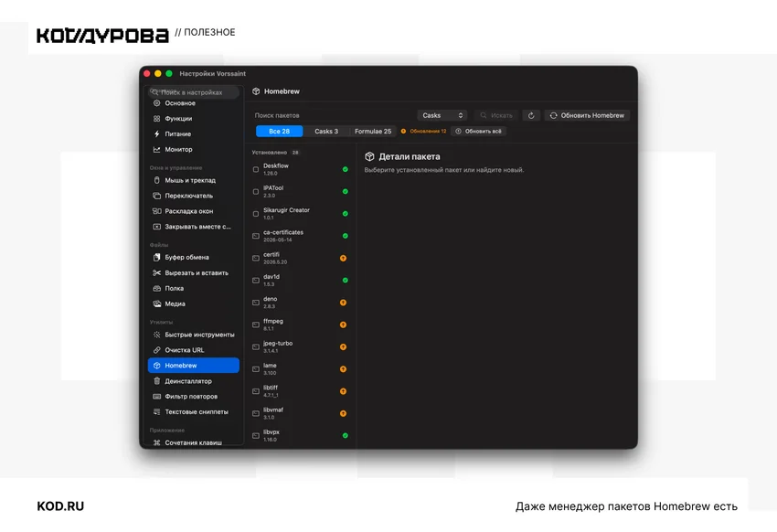
Task: Switch to the Casks 3 tab
Action: pyautogui.click(x=326, y=132)
